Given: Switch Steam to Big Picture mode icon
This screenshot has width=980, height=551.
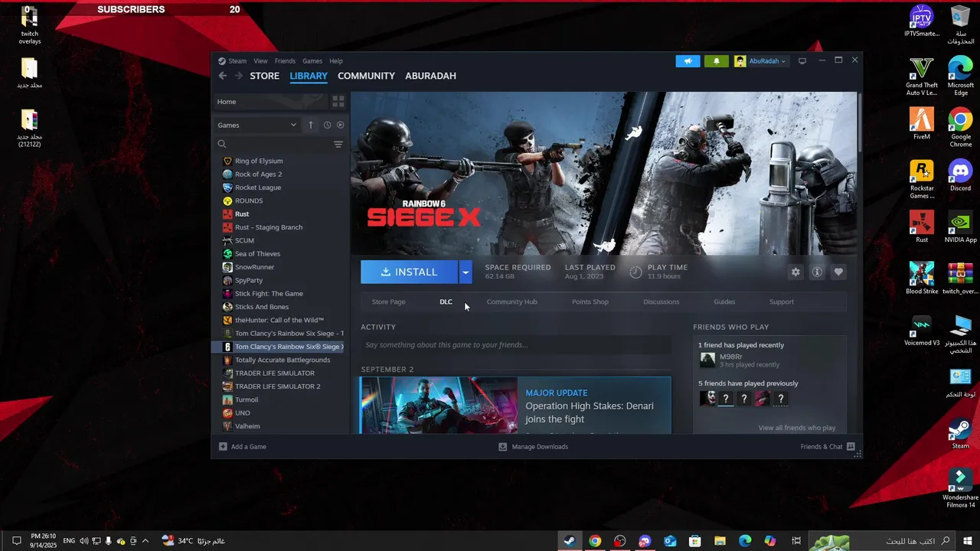Looking at the screenshot, I should 802,61.
